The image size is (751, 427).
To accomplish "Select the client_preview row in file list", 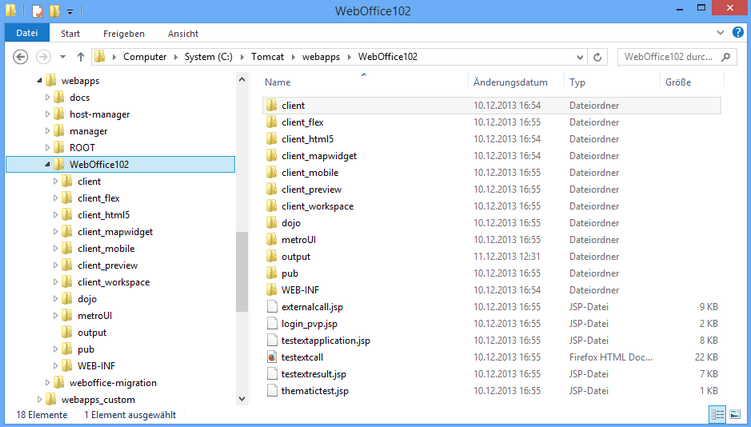I will pyautogui.click(x=491, y=190).
